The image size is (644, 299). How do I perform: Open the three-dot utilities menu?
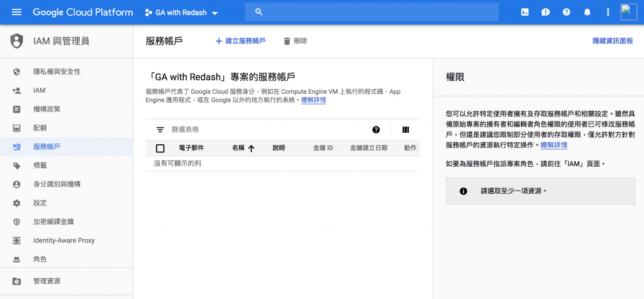click(x=608, y=12)
